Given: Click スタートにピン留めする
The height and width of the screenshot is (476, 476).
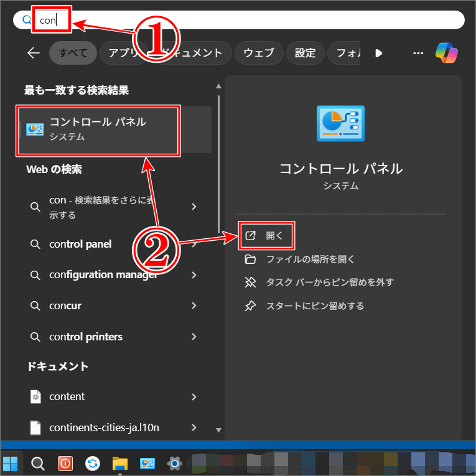Looking at the screenshot, I should point(315,306).
